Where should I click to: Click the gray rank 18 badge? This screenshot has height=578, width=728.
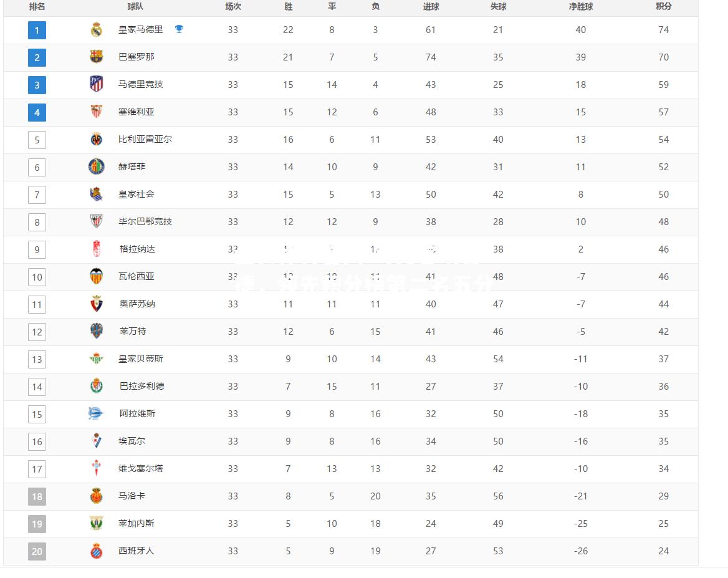37,496
